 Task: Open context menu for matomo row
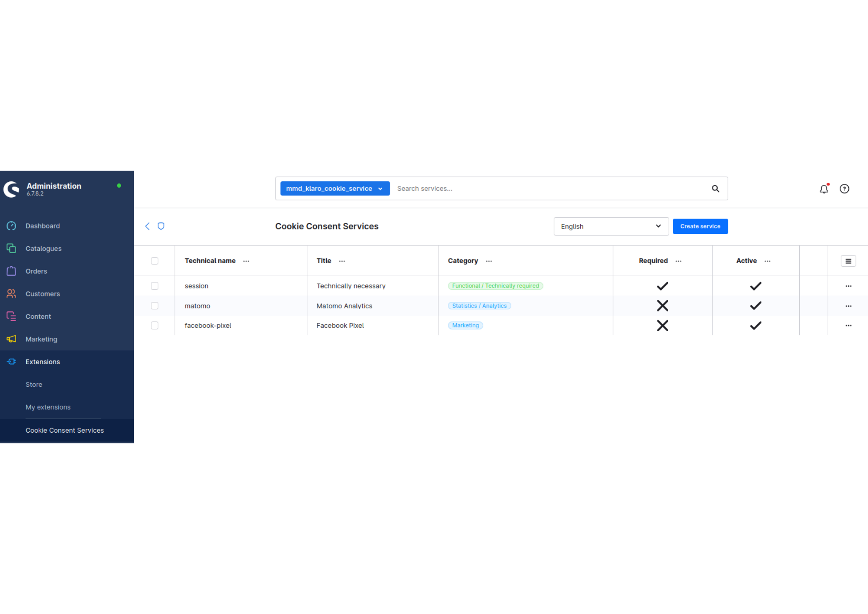[848, 306]
